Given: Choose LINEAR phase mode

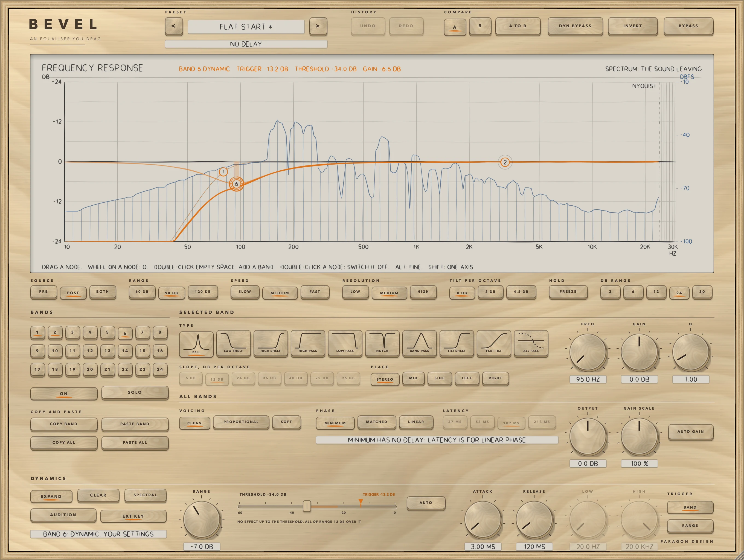Looking at the screenshot, I should tap(416, 422).
